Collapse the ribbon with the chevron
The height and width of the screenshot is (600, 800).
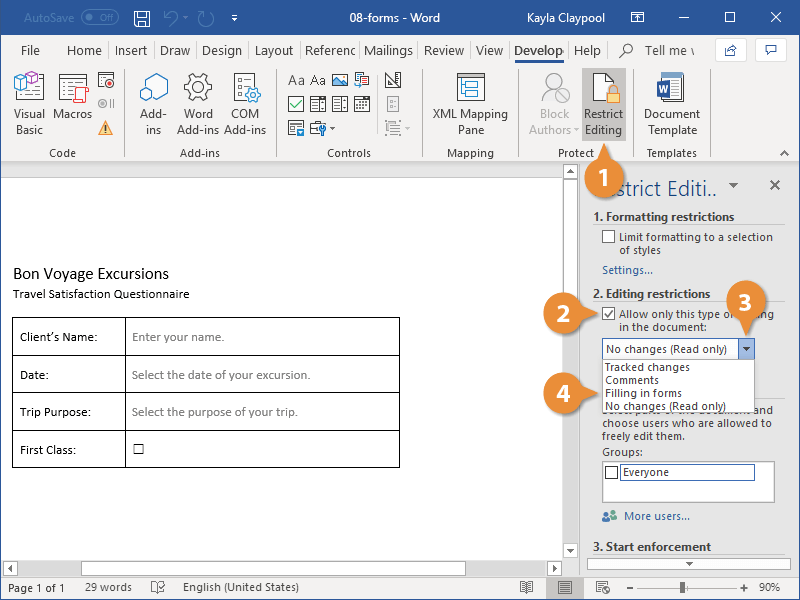coord(784,153)
